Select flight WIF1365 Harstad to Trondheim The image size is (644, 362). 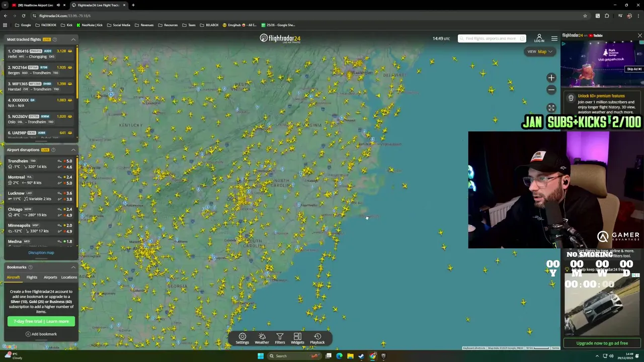pyautogui.click(x=40, y=86)
